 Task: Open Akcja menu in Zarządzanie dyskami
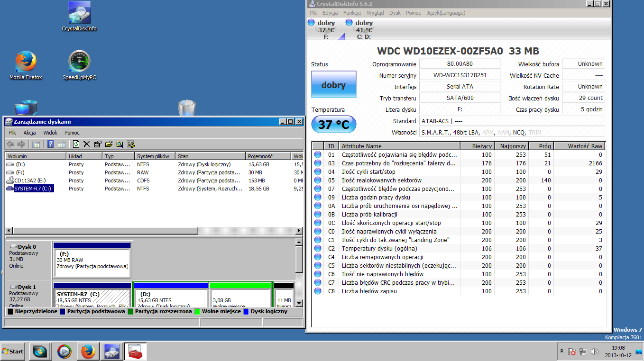[x=29, y=133]
